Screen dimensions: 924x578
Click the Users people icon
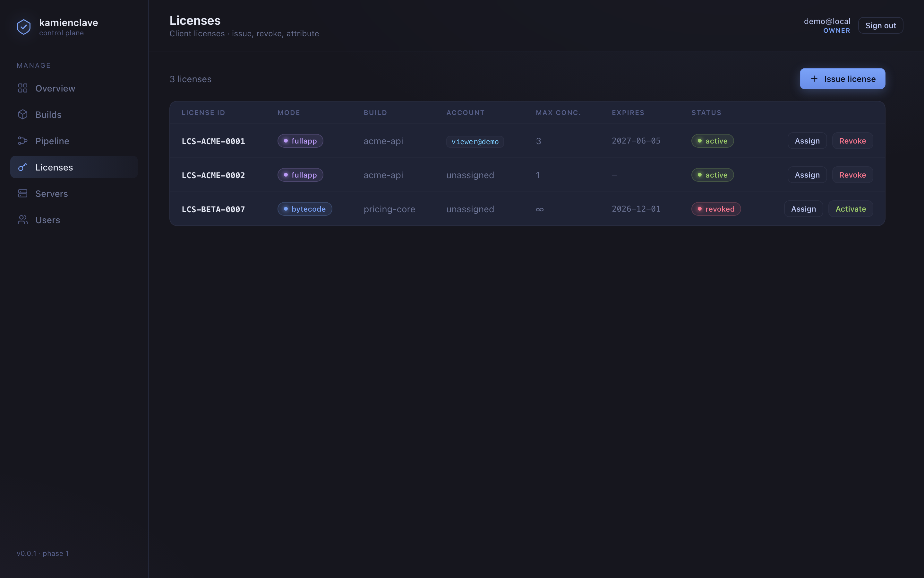[23, 220]
